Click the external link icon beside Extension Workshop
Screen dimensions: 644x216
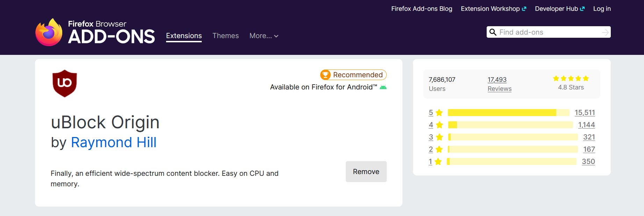[x=524, y=9]
